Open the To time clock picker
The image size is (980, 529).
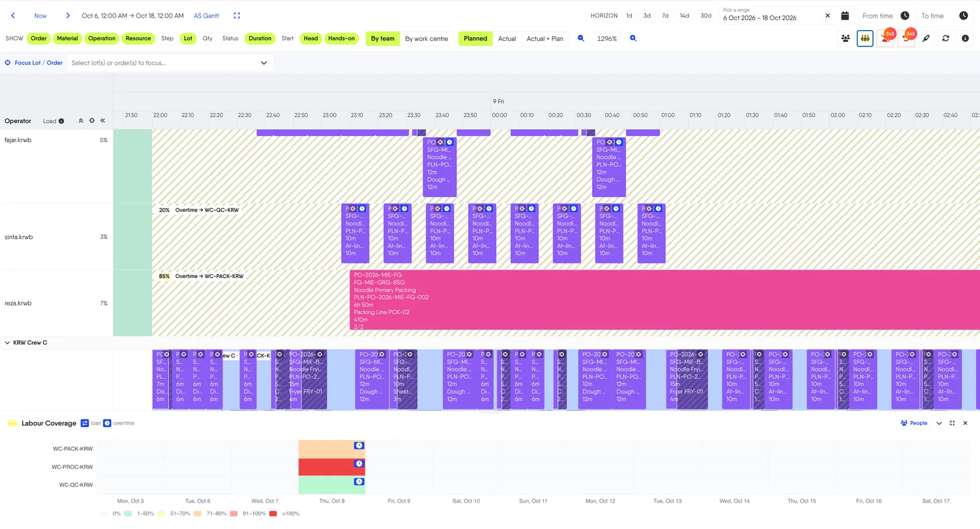pos(963,16)
